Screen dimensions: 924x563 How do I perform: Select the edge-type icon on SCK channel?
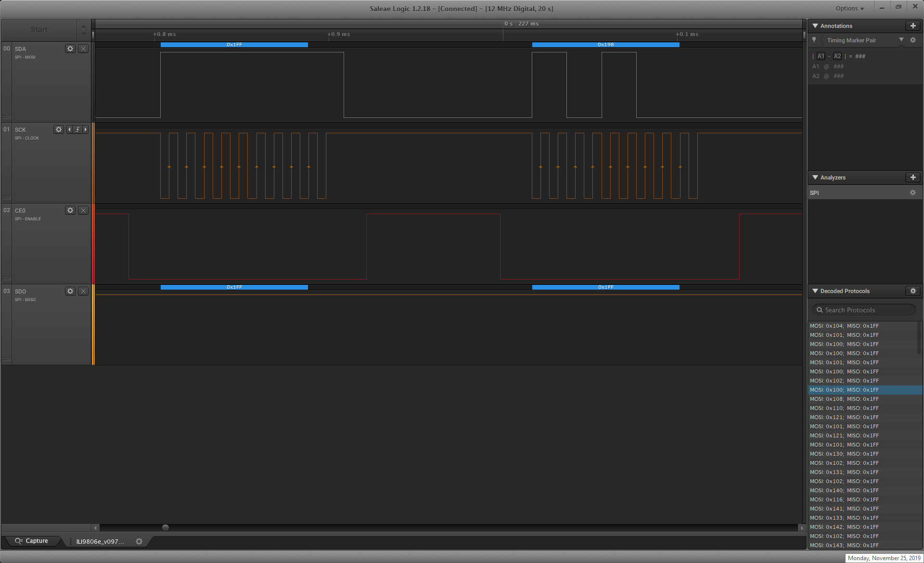[x=77, y=129]
